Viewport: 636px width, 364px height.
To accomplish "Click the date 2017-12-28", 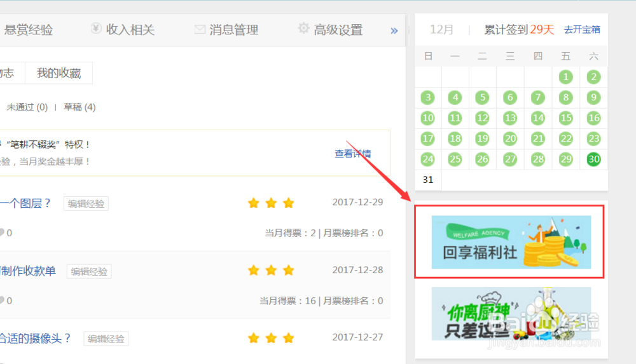I will click(357, 270).
